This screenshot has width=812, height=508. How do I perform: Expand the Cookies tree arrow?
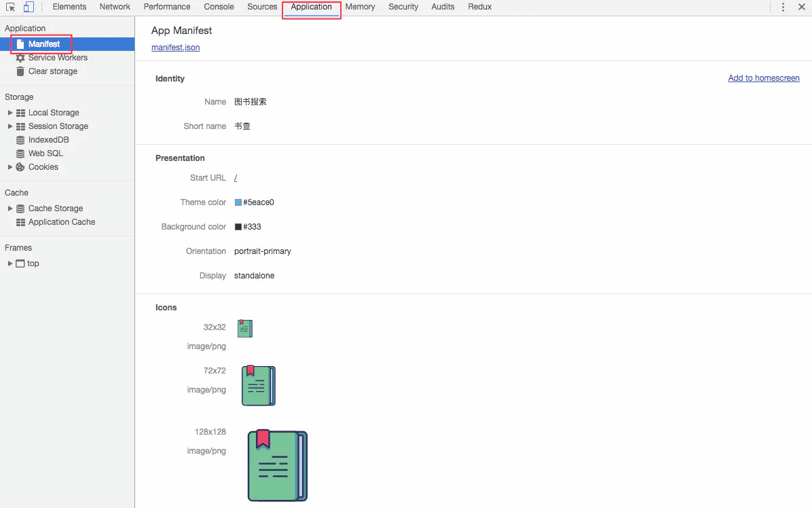pos(10,167)
